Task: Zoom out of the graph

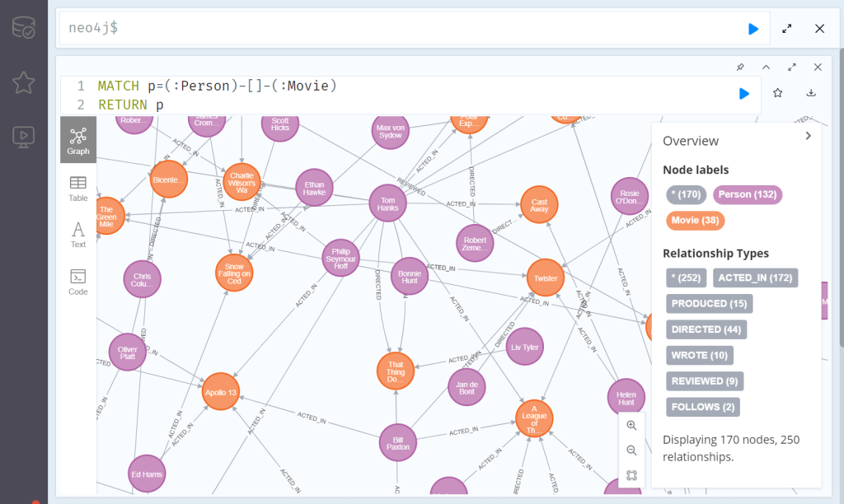Action: click(631, 450)
